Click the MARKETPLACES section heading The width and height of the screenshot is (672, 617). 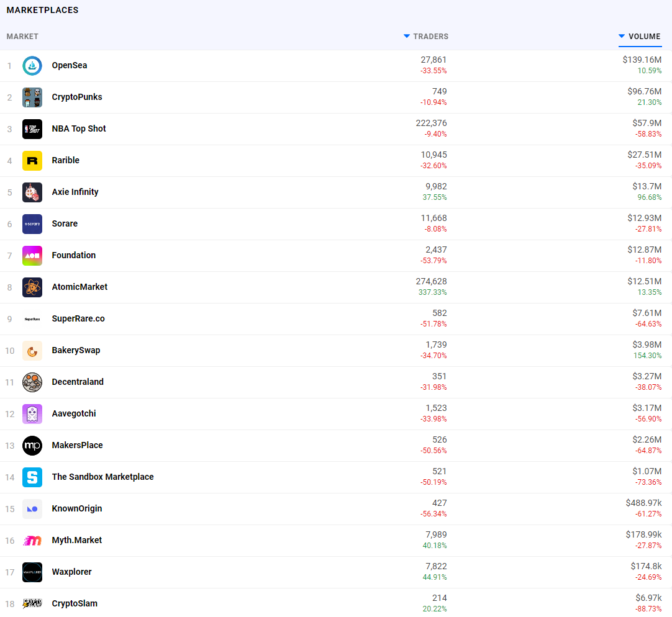42,11
